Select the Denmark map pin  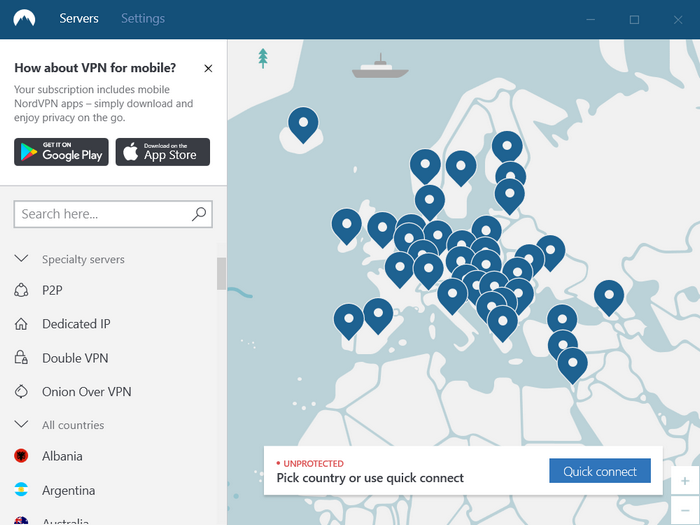429,203
